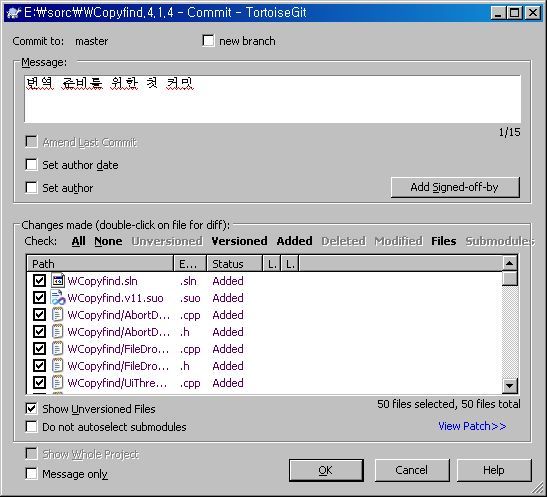Click the Cancel button
This screenshot has width=547, height=497.
[412, 470]
